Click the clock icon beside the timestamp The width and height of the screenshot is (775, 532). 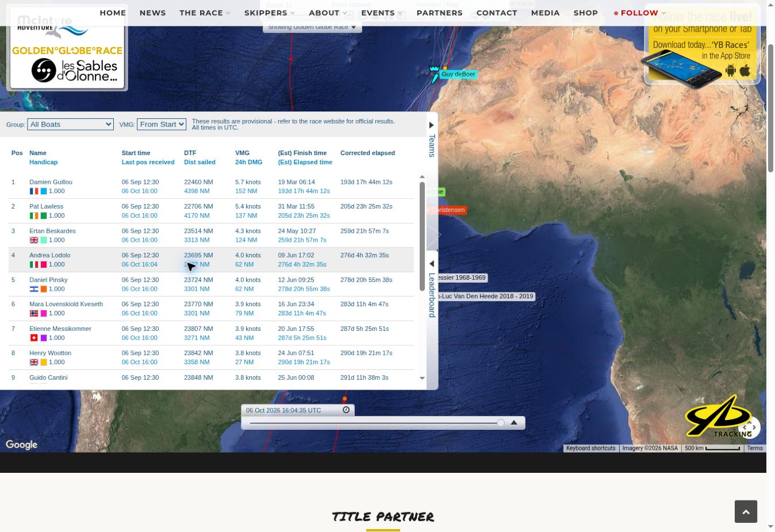point(346,410)
